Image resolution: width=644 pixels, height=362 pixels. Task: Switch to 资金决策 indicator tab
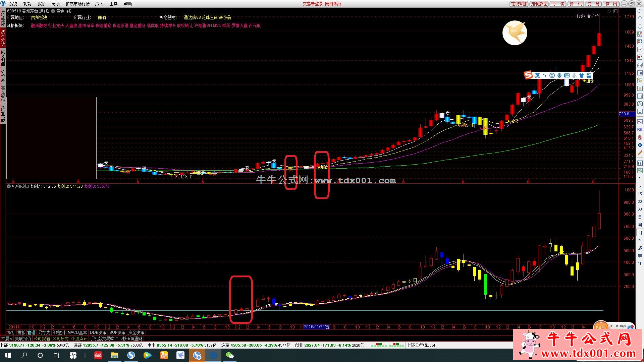pyautogui.click(x=136, y=333)
